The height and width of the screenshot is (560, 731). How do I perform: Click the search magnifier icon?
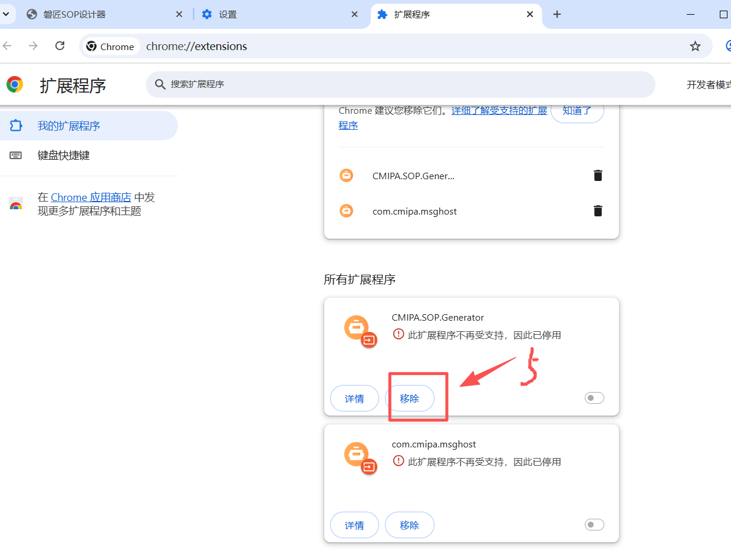coord(160,84)
